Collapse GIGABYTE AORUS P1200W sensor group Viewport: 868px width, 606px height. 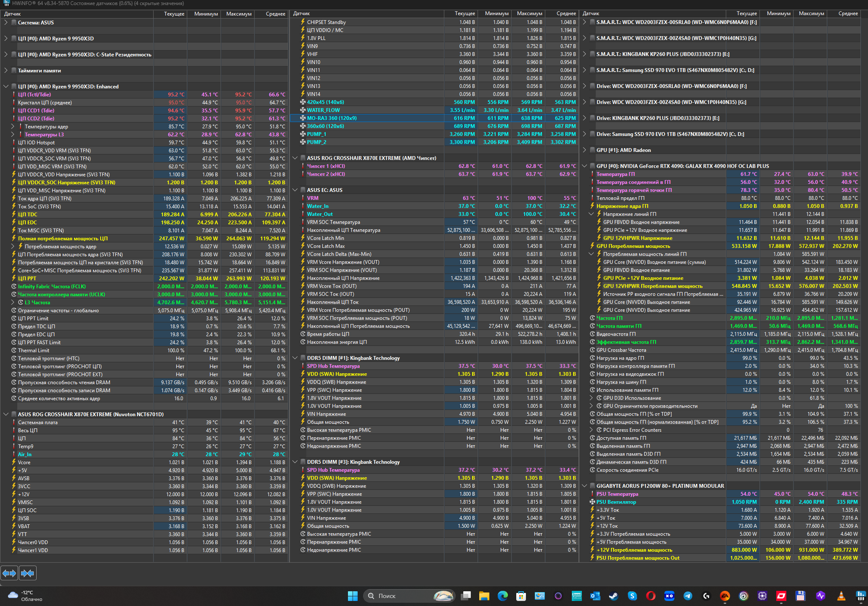584,486
